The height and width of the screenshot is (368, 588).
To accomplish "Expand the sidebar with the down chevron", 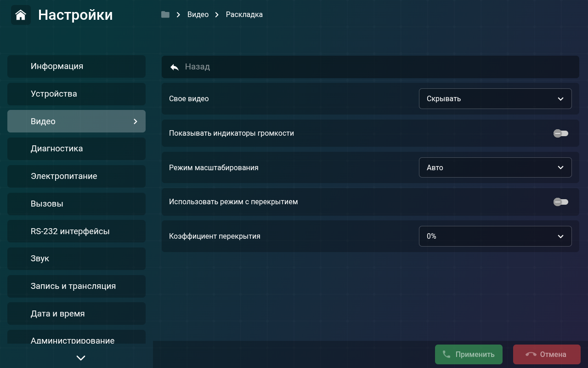I will click(81, 357).
